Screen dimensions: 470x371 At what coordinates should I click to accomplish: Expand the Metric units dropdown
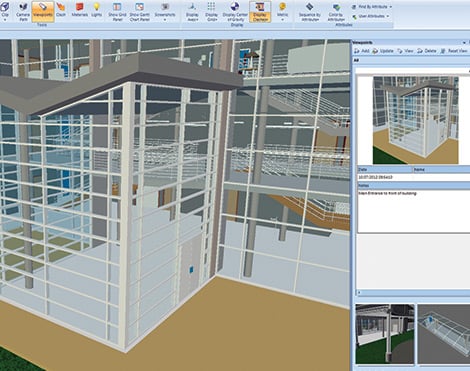pyautogui.click(x=282, y=11)
